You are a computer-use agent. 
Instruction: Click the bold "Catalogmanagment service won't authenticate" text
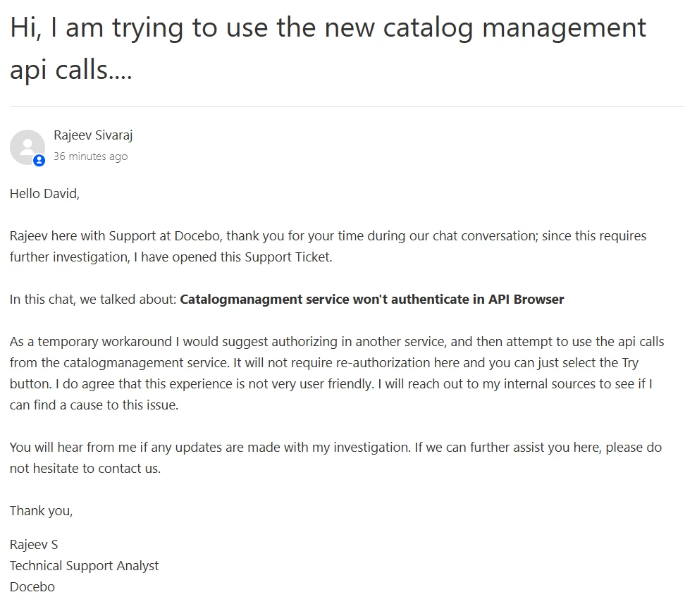pos(331,300)
